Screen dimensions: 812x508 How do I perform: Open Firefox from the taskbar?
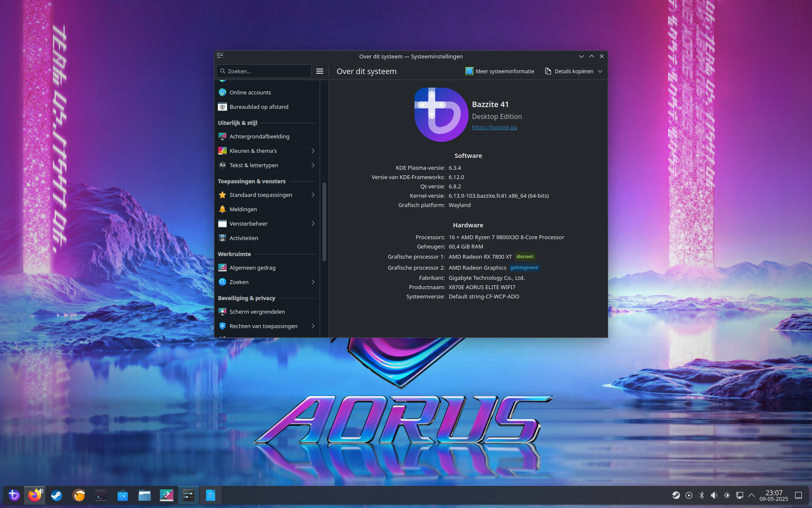tap(35, 495)
